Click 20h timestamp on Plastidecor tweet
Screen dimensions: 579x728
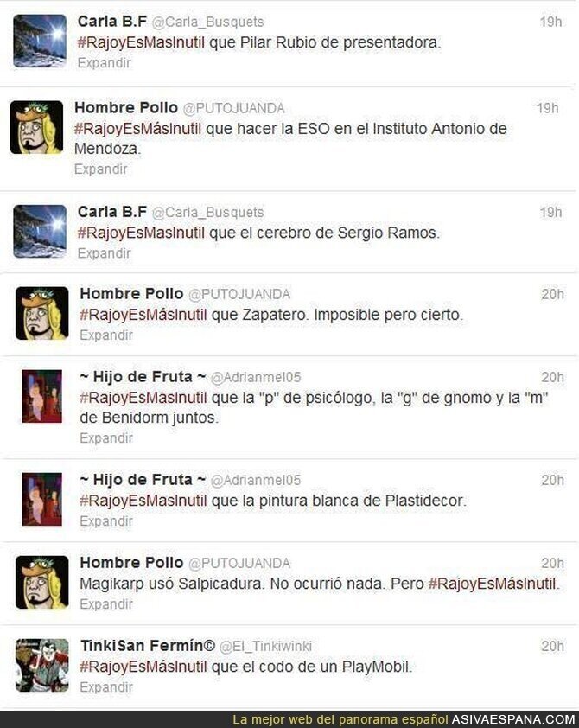[x=552, y=480]
